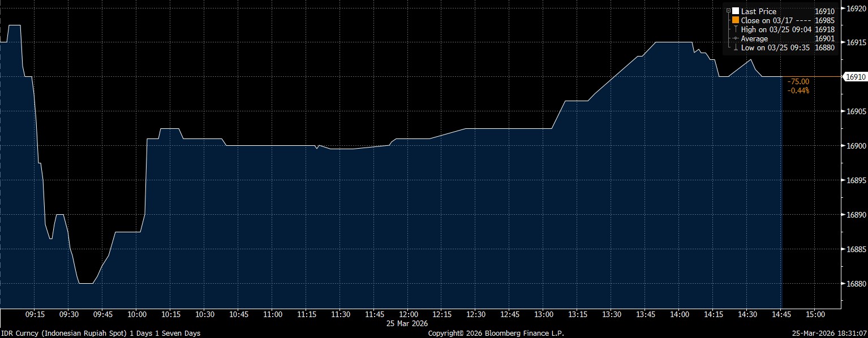Click the -75.00 change value label
This screenshot has height=338, width=868.
798,82
